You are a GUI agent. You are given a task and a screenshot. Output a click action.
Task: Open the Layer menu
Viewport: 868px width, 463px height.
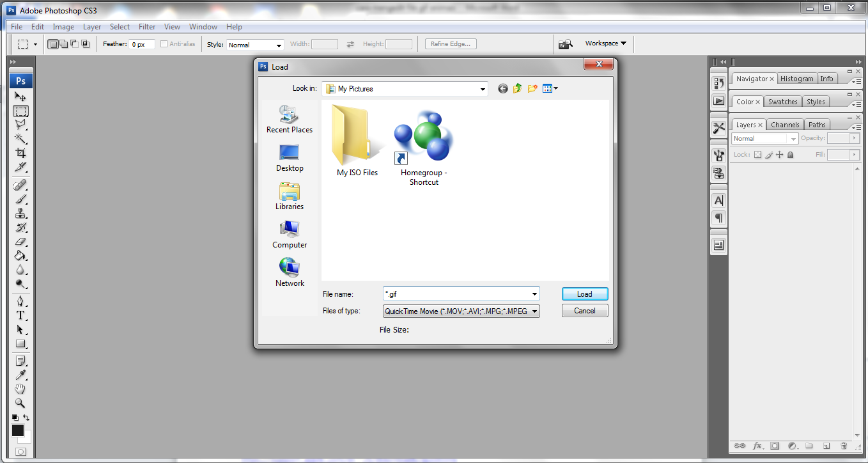point(92,27)
